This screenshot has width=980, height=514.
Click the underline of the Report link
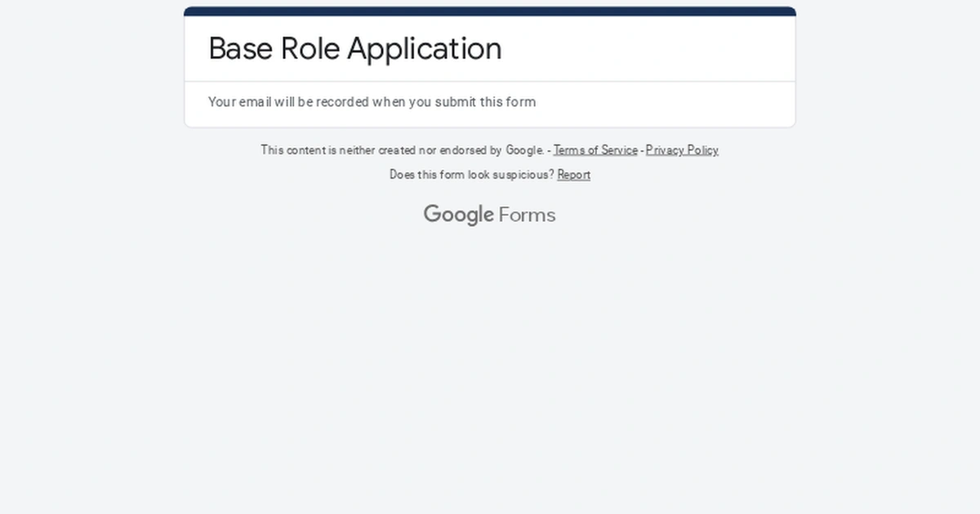pos(574,181)
